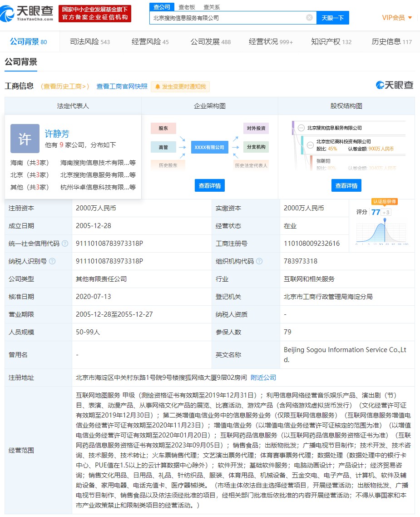420x517 pixels.
Task: Click staff size value 50-99人
Action: pyautogui.click(x=88, y=332)
